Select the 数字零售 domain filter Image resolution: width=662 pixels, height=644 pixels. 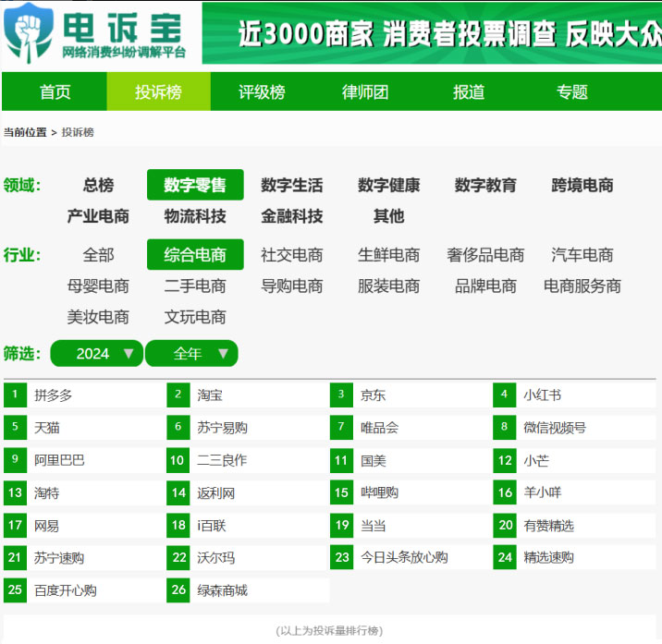pyautogui.click(x=195, y=185)
